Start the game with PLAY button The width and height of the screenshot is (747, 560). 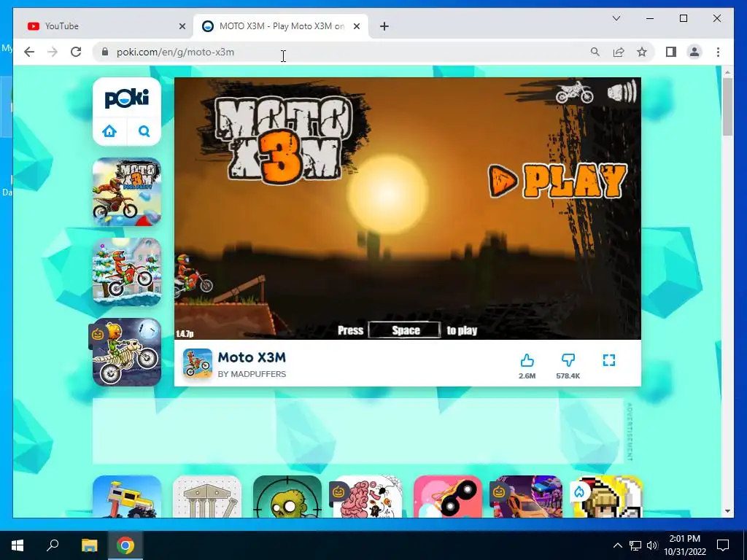point(557,180)
